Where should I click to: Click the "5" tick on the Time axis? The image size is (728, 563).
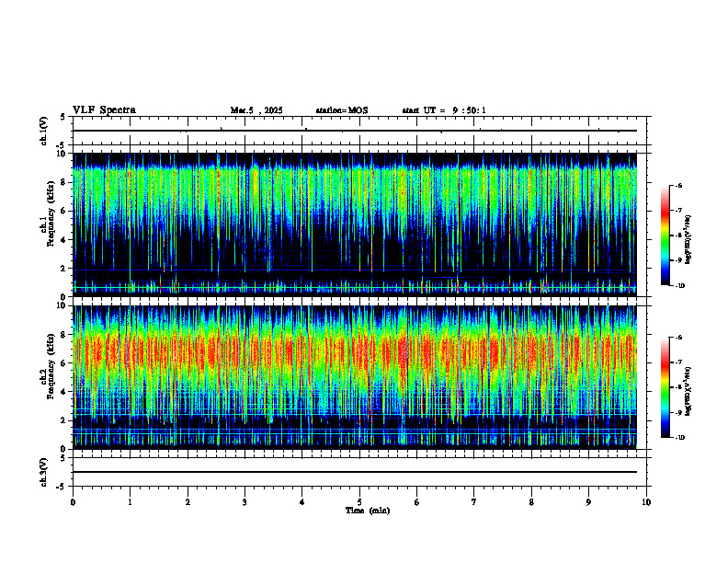359,502
